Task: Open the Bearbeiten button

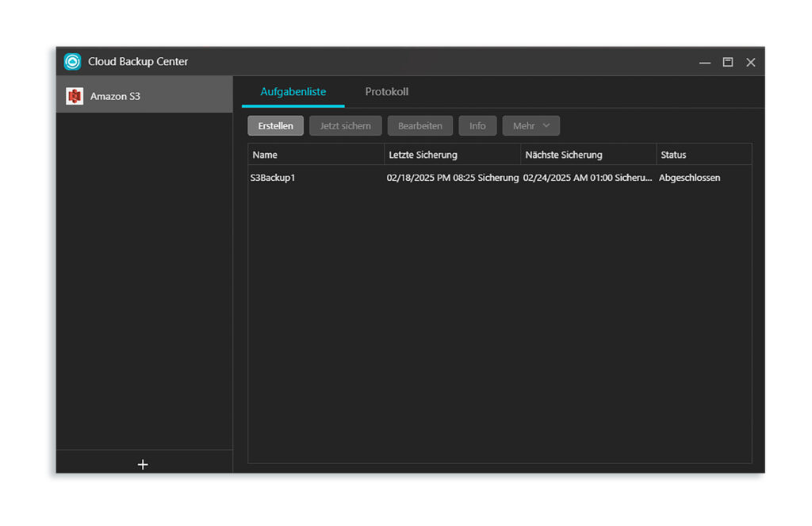Action: point(419,125)
